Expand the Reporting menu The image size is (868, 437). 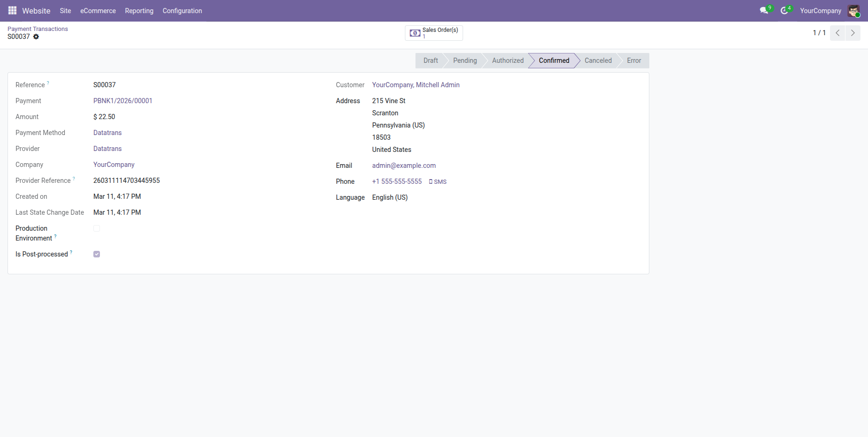tap(139, 11)
